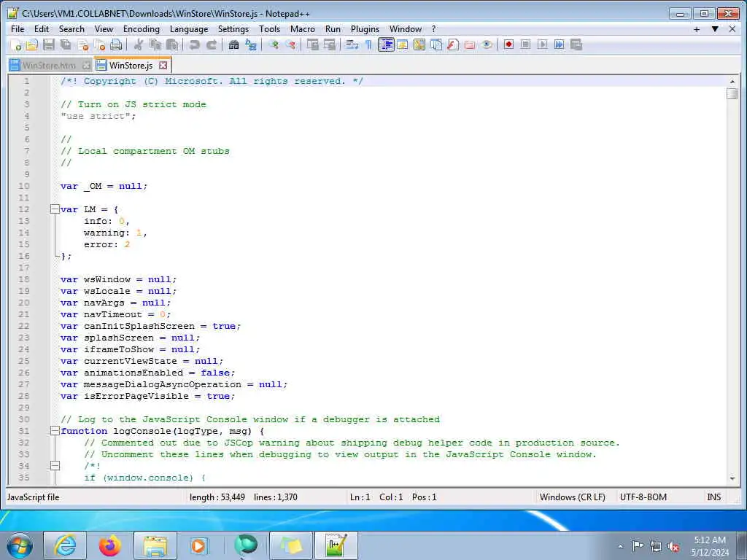Launch Firefox from taskbar
The image size is (747, 560).
pos(110,545)
